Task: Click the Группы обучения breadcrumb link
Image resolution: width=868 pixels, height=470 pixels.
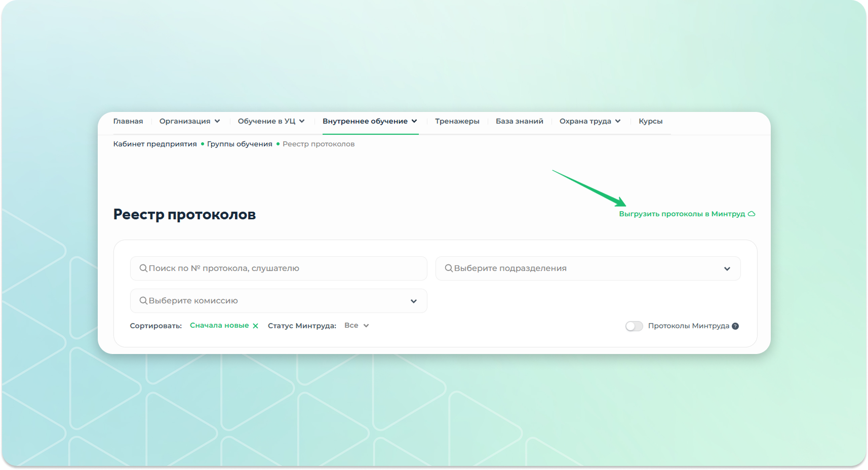Action: click(x=240, y=144)
